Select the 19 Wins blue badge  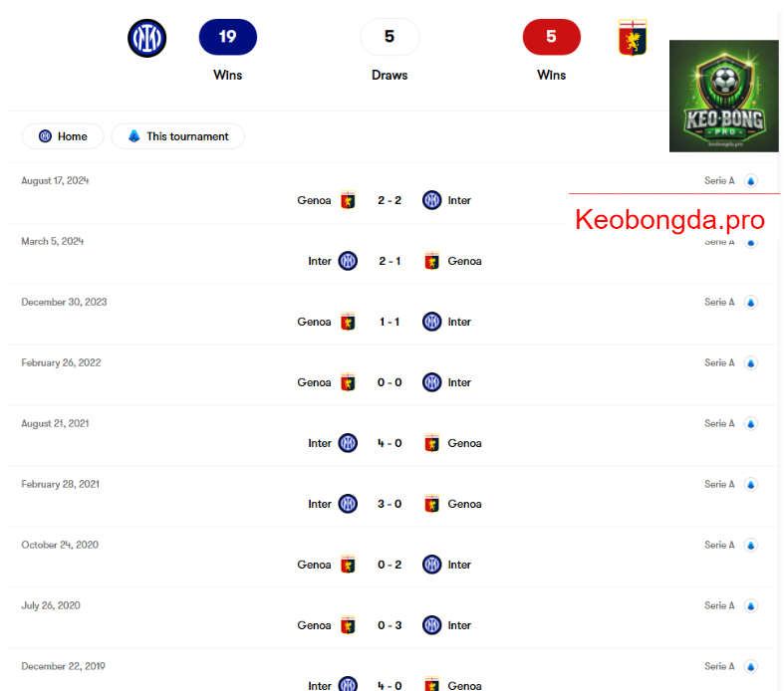tap(228, 37)
